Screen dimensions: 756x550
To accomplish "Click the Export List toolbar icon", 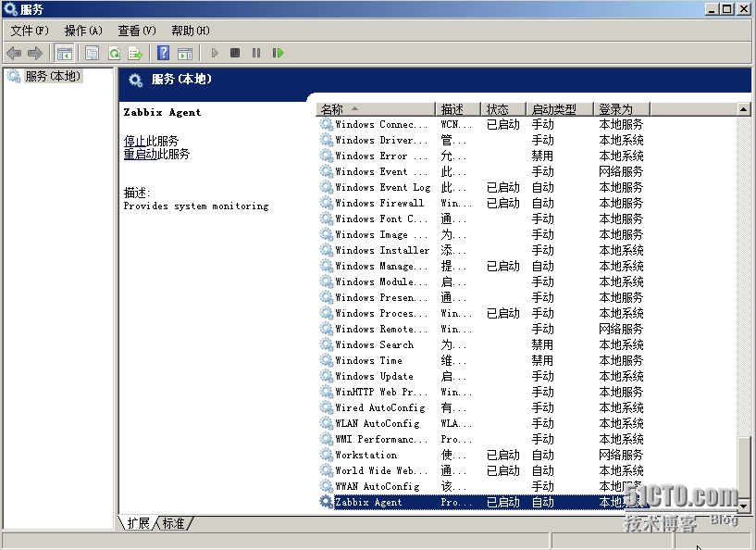I will [135, 53].
